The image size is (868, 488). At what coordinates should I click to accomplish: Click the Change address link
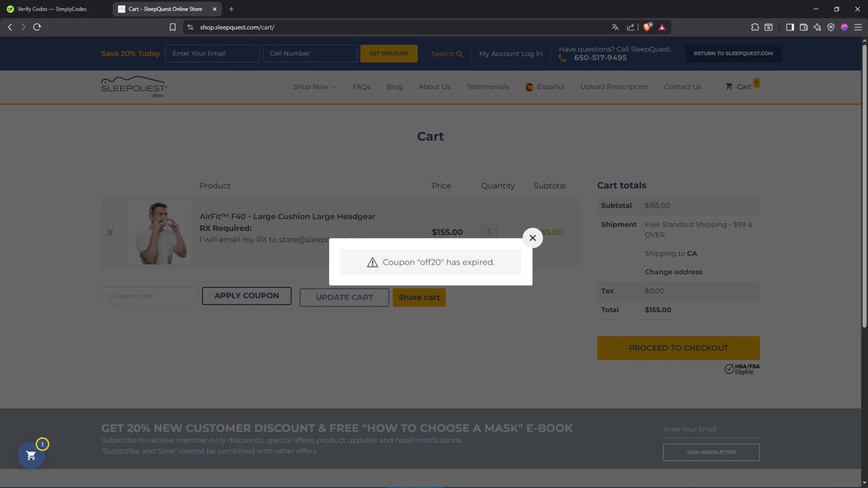[674, 272]
